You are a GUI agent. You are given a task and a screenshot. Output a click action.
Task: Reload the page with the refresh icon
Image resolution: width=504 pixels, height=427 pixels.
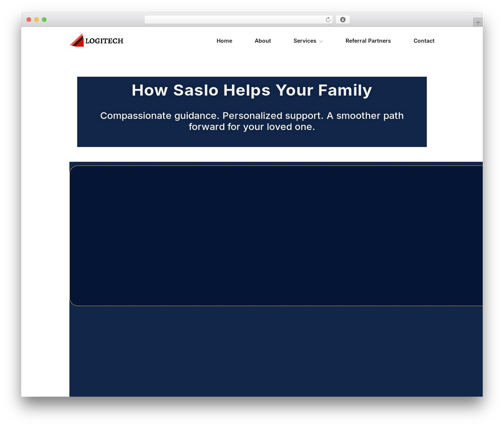(x=328, y=20)
